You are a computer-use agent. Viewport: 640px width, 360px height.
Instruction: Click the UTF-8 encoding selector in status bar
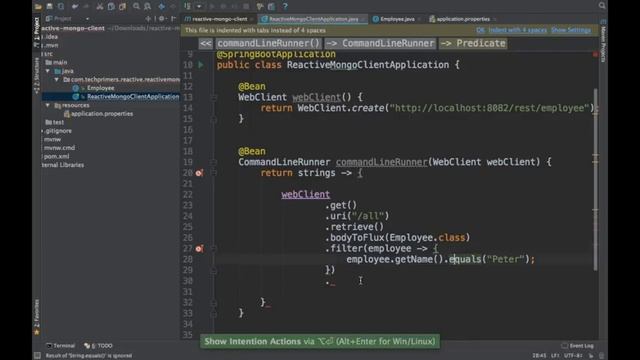pos(573,356)
